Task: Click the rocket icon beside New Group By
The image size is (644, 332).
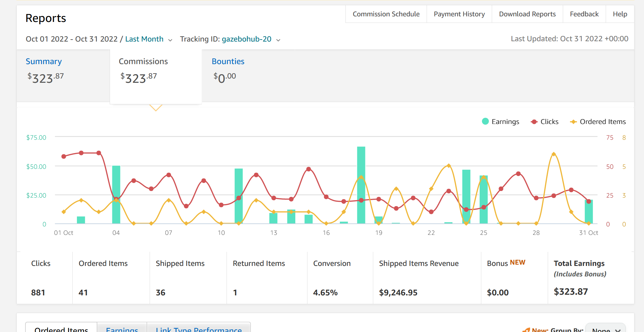Action: (x=526, y=330)
